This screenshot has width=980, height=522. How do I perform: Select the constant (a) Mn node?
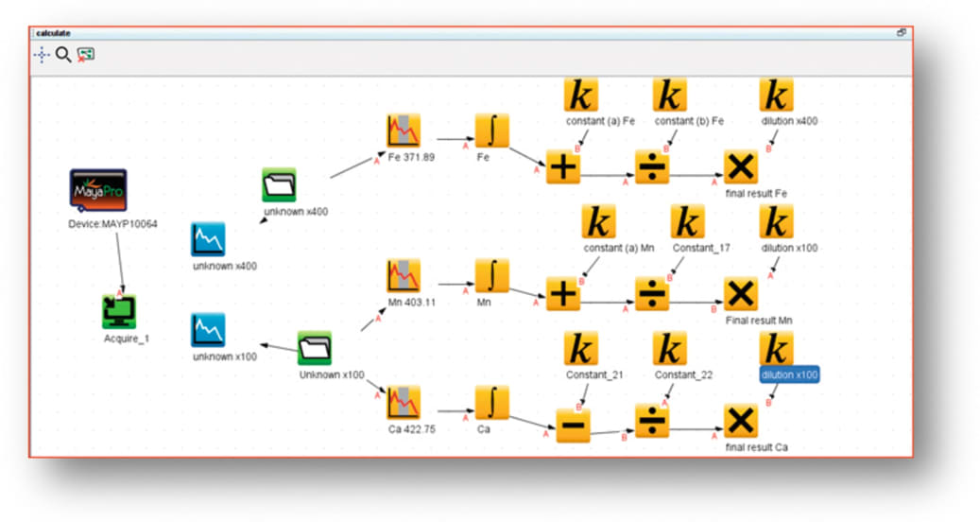(x=598, y=221)
